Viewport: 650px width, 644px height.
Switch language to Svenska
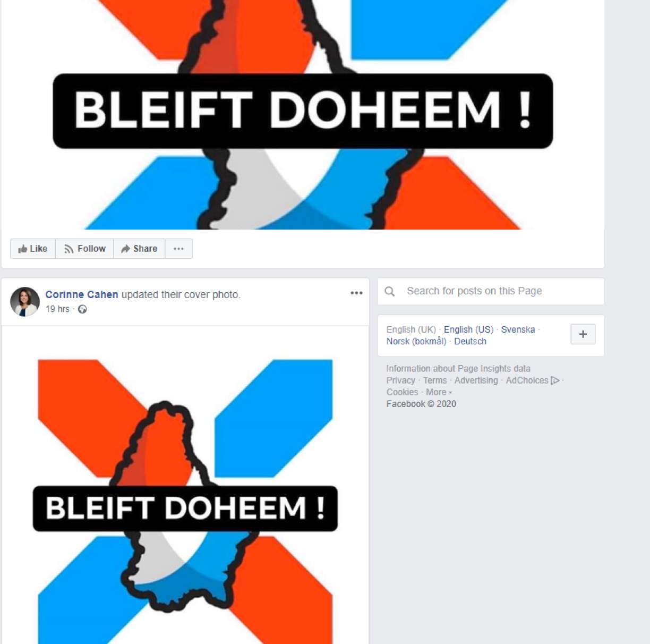point(518,329)
